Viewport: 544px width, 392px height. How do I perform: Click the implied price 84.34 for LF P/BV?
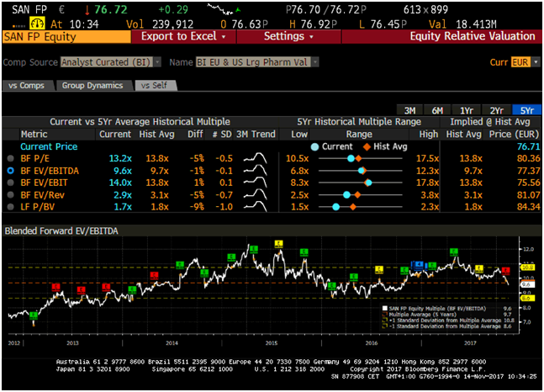(528, 207)
